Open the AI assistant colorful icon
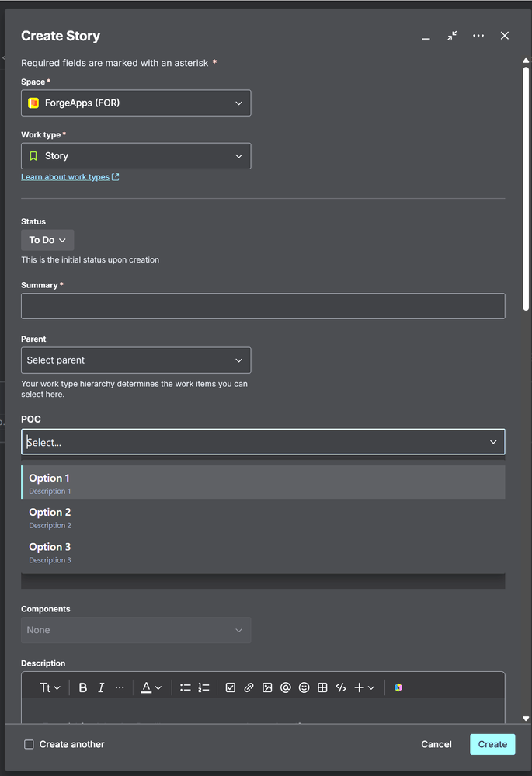The image size is (532, 776). 398,687
